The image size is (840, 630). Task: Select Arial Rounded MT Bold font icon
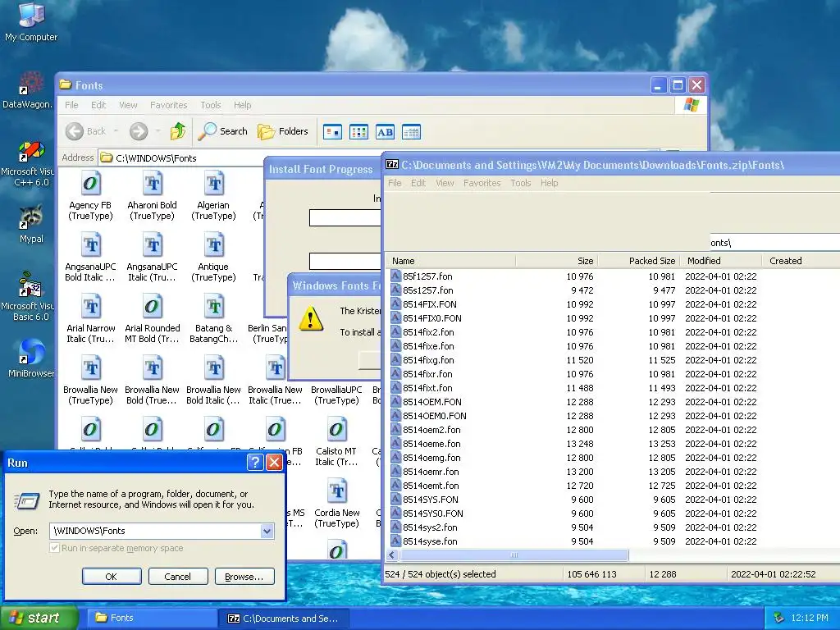pyautogui.click(x=152, y=319)
